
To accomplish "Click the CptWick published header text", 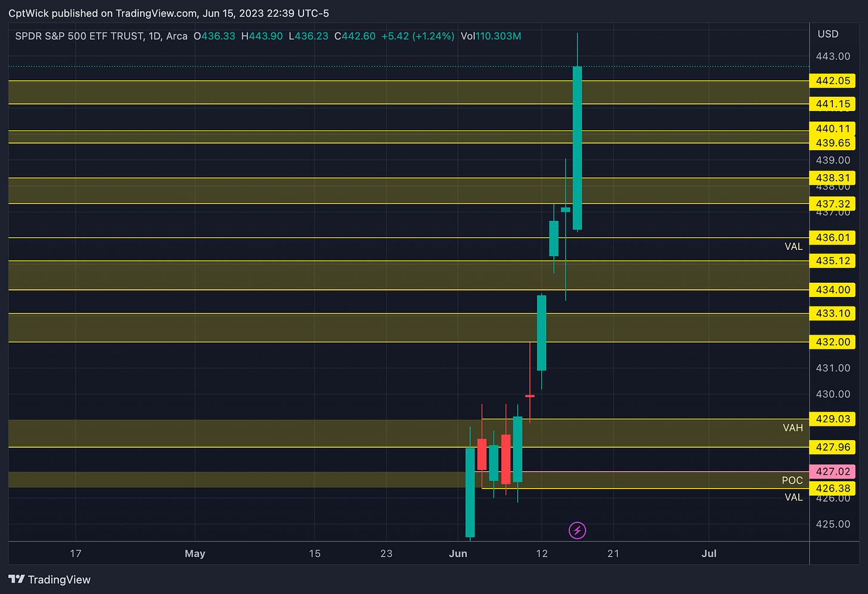I will point(169,13).
